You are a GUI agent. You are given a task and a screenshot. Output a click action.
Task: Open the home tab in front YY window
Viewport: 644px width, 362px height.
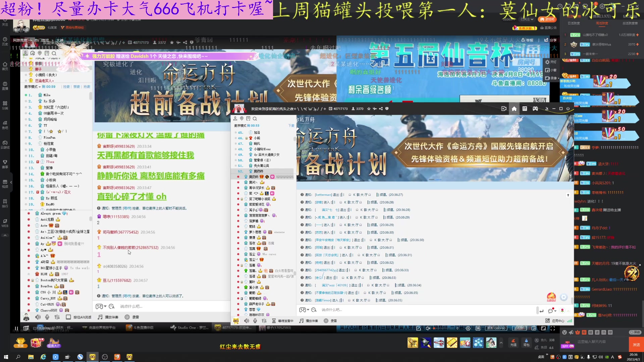pyautogui.click(x=514, y=109)
